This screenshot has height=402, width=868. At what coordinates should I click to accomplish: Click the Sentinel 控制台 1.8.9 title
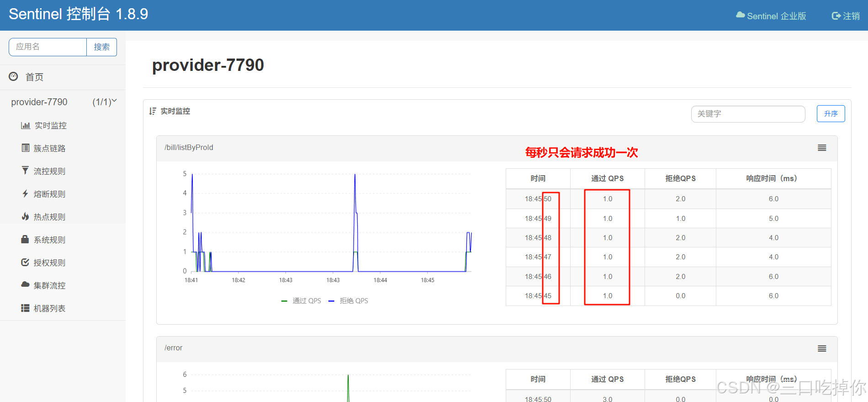coord(79,14)
